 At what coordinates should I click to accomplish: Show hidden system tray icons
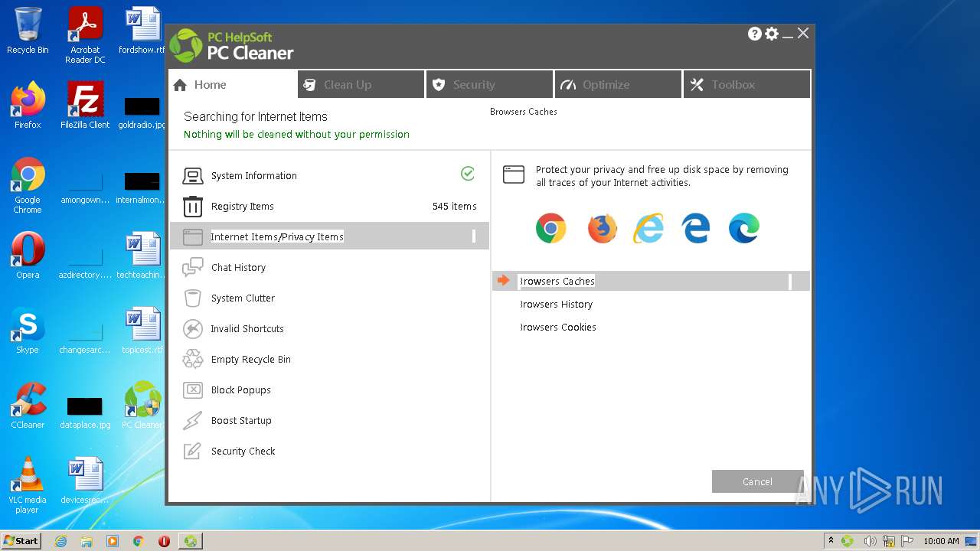click(x=831, y=541)
